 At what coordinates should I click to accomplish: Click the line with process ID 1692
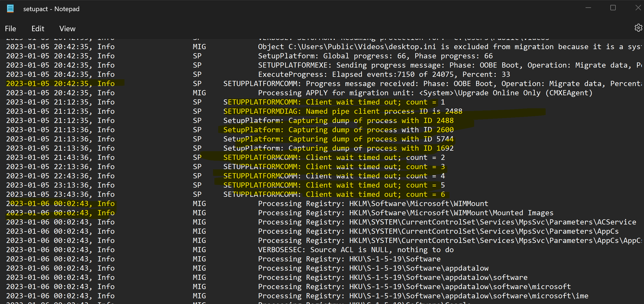click(338, 148)
